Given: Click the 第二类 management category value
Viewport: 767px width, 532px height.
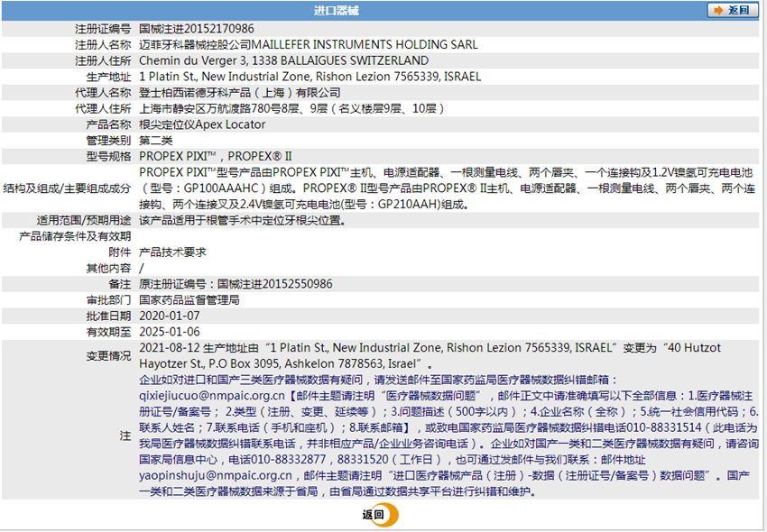Looking at the screenshot, I should point(155,141).
